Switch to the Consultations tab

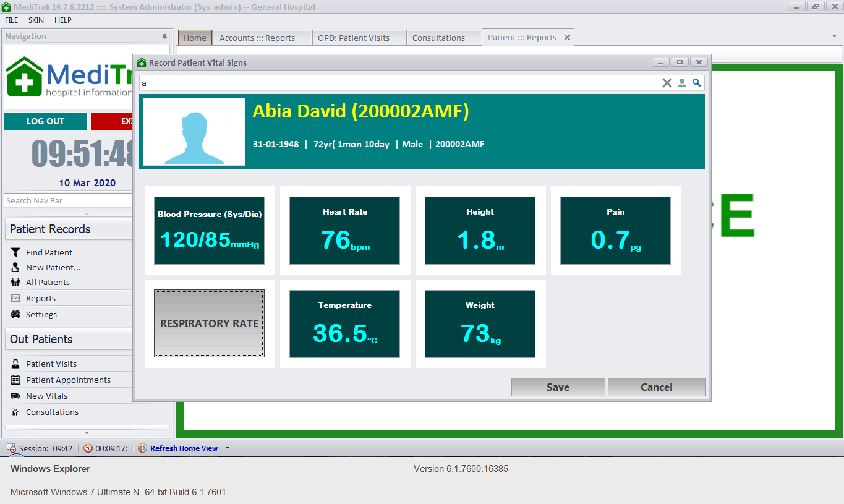pyautogui.click(x=438, y=38)
